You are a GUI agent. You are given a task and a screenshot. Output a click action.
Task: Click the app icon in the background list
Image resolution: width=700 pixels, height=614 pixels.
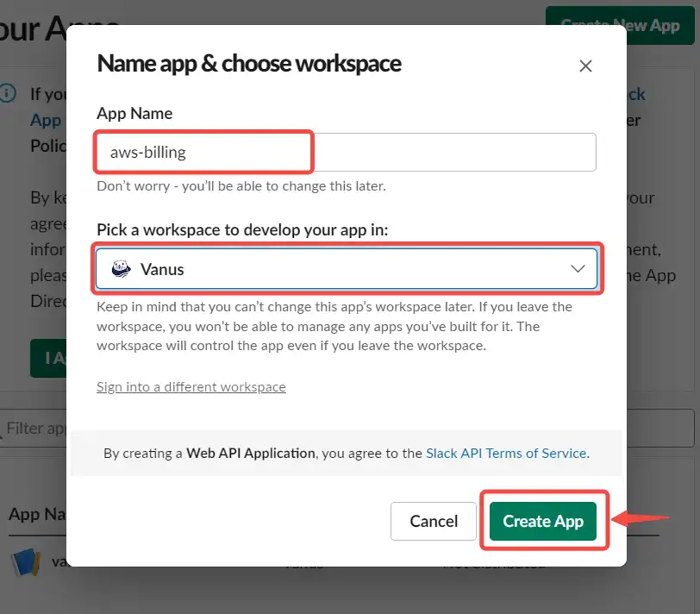26,562
